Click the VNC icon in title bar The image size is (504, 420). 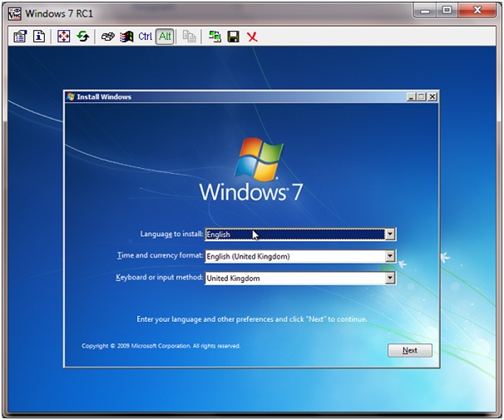click(14, 14)
